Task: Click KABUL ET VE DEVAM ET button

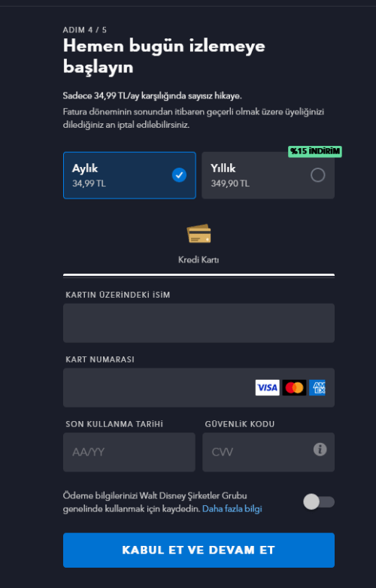Action: 199,550
